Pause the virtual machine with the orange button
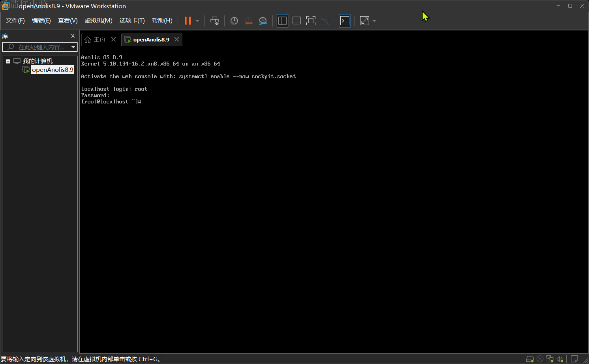Viewport: 589px width, 364px height. pos(188,21)
